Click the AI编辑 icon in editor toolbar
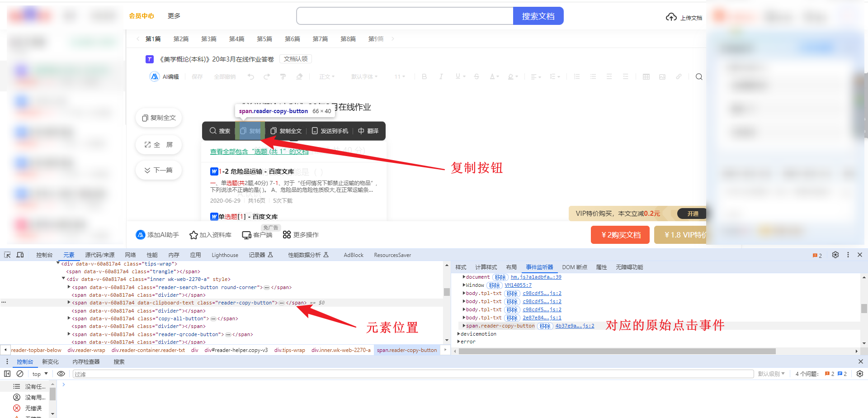868x418 pixels. point(155,76)
